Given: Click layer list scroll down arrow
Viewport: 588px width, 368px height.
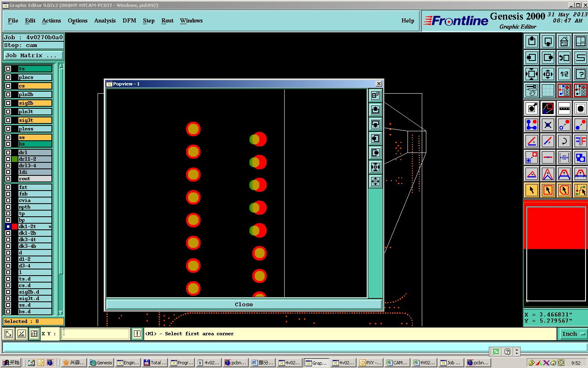Looking at the screenshot, I should pos(61,313).
